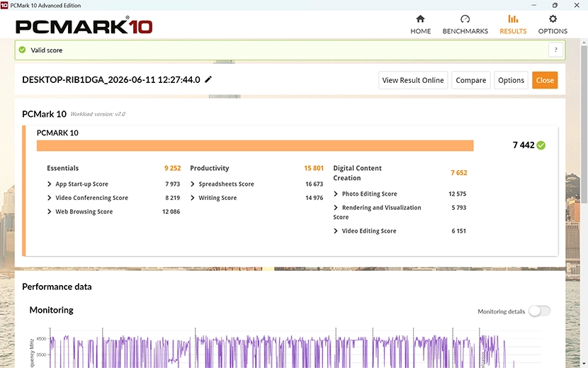Click the Workload version v2.0 text
This screenshot has height=368, width=588.
click(x=98, y=114)
